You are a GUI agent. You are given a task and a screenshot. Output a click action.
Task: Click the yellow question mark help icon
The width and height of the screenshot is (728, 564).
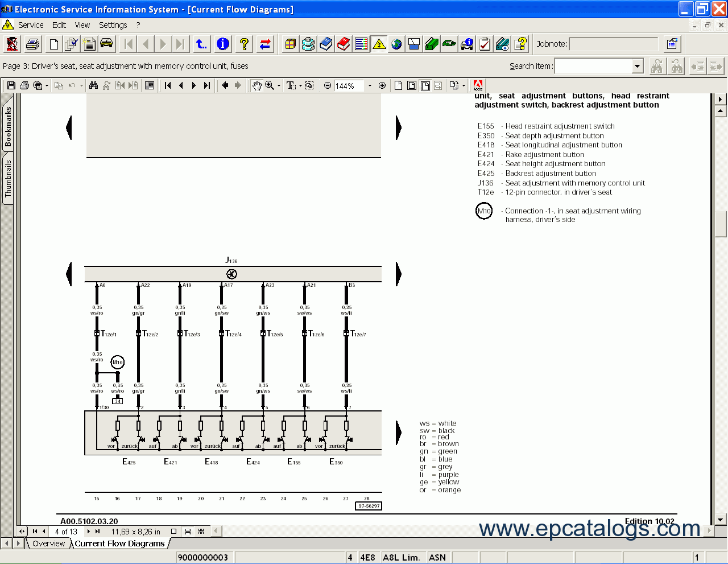pos(244,44)
